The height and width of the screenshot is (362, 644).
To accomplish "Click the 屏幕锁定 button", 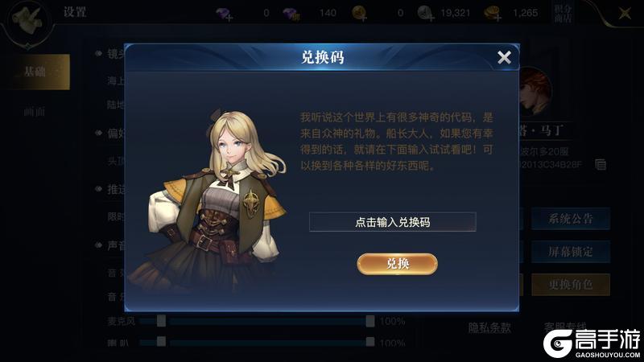I will [x=571, y=252].
